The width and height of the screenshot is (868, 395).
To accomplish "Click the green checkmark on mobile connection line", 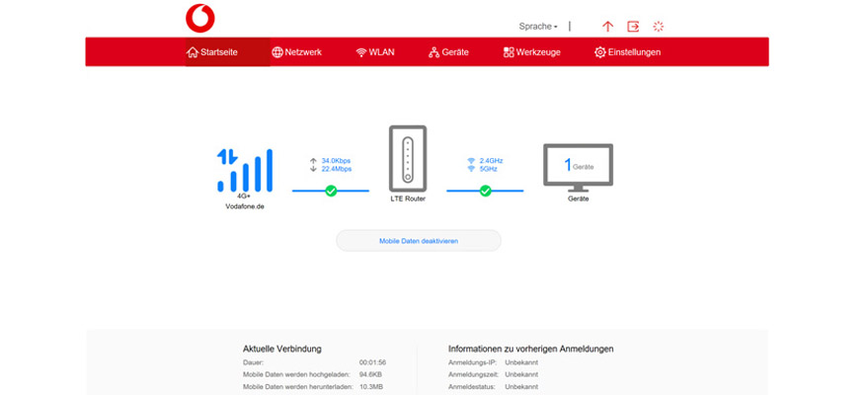I will pos(331,191).
